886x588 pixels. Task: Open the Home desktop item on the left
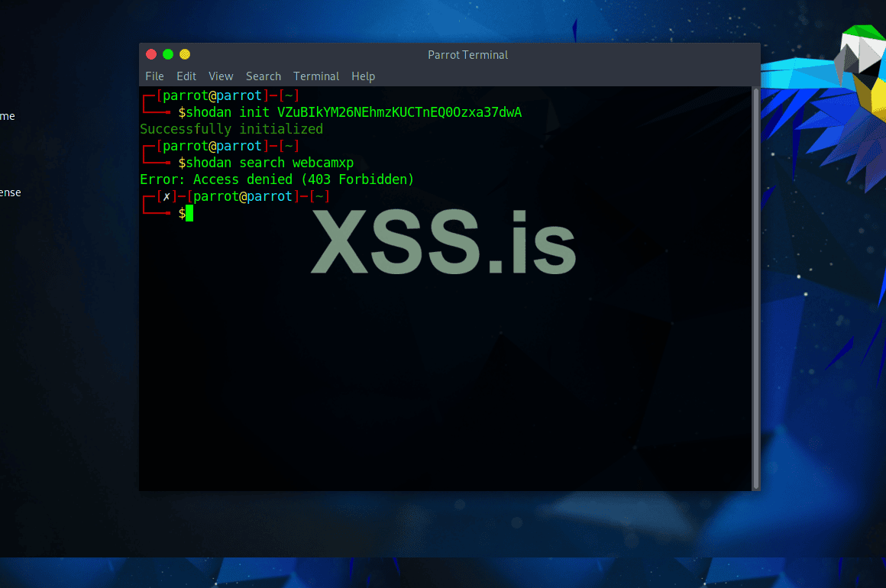click(x=8, y=115)
